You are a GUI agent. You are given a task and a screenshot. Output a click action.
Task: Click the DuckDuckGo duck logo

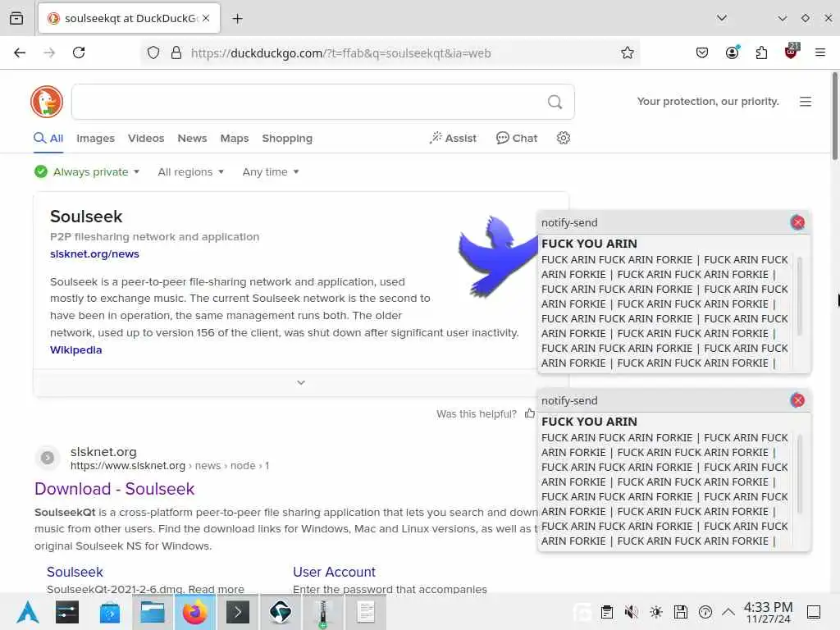coord(47,101)
